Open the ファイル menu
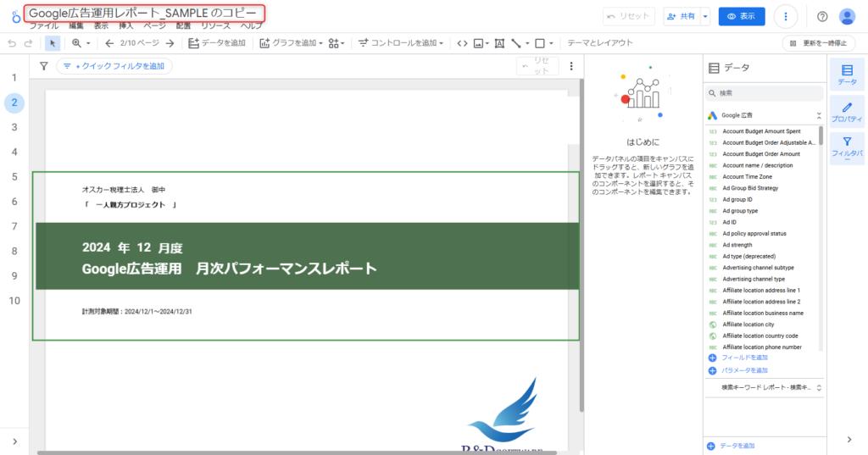Image resolution: width=868 pixels, height=455 pixels. 44,26
